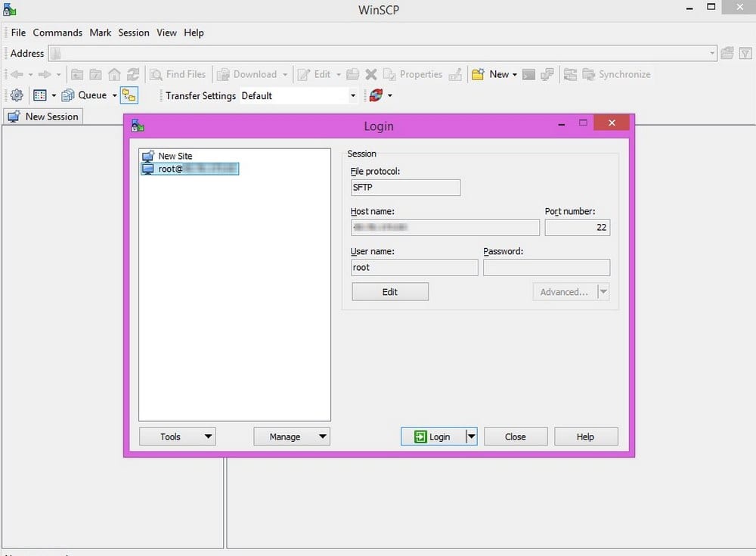The height and width of the screenshot is (556, 756).
Task: Open the Tools dropdown button
Action: tap(178, 436)
